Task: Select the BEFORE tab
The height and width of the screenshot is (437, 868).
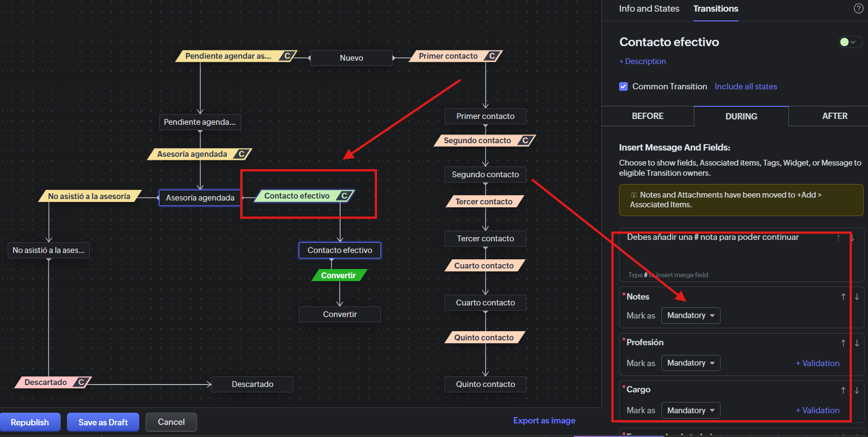Action: pos(647,116)
